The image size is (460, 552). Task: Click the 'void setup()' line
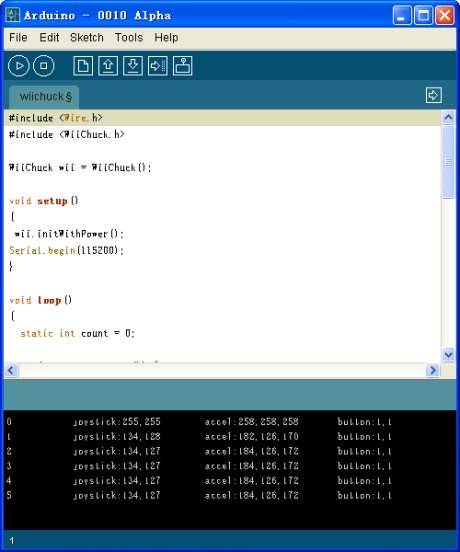pos(44,201)
